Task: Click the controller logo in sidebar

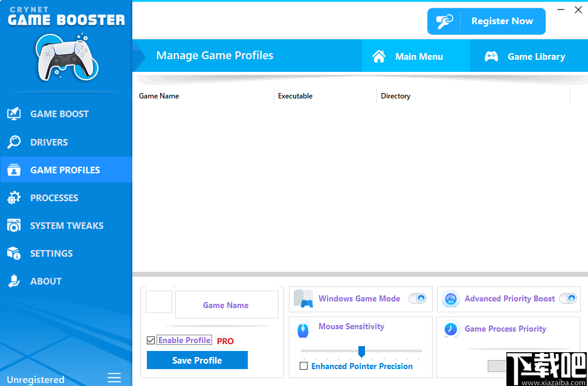Action: tap(67, 57)
